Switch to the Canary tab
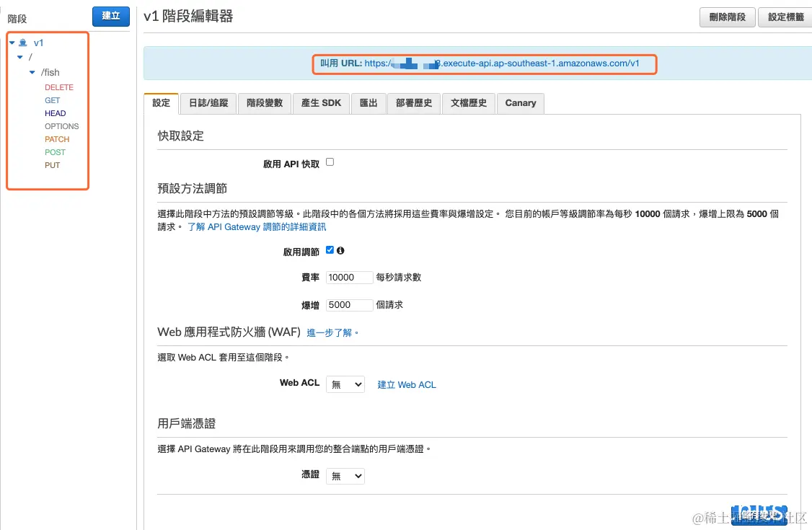Viewport: 812px width, 530px height. pyautogui.click(x=520, y=103)
